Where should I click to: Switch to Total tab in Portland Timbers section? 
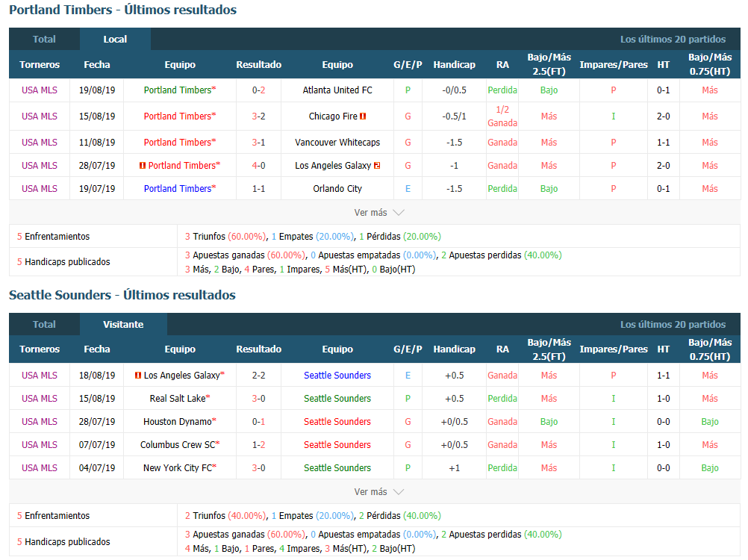44,39
